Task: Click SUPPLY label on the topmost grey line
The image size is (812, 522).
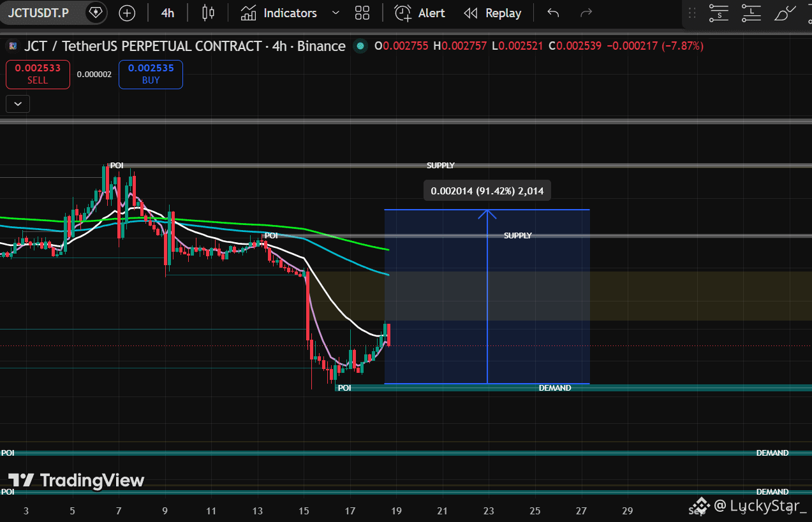Action: 441,166
